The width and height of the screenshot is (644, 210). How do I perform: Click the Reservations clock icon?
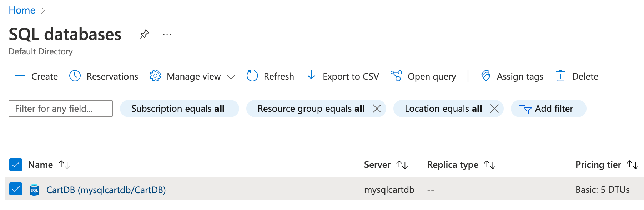pyautogui.click(x=75, y=76)
